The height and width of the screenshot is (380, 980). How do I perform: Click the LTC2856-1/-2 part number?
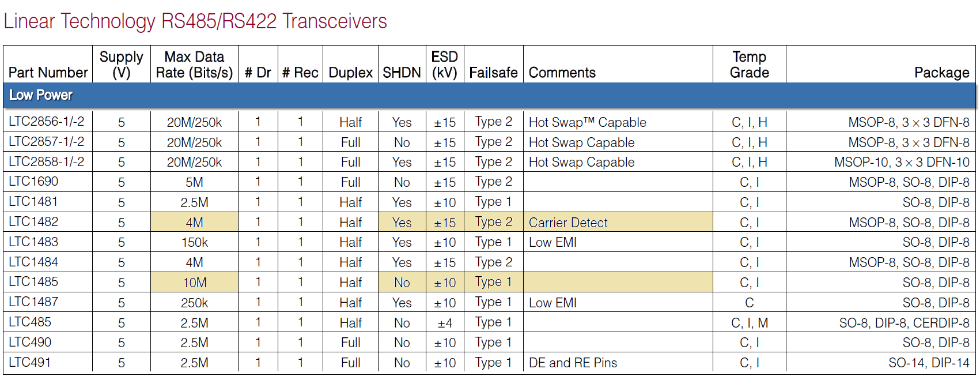coord(46,122)
